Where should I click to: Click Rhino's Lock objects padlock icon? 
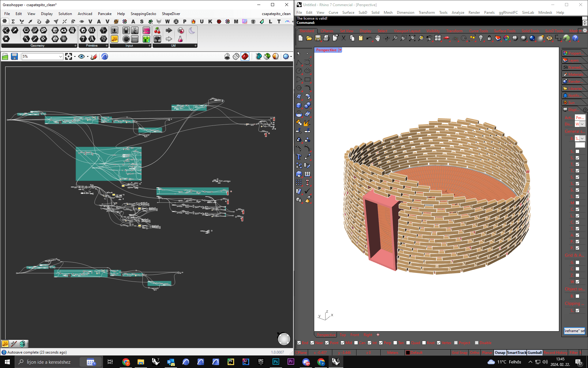pyautogui.click(x=489, y=38)
